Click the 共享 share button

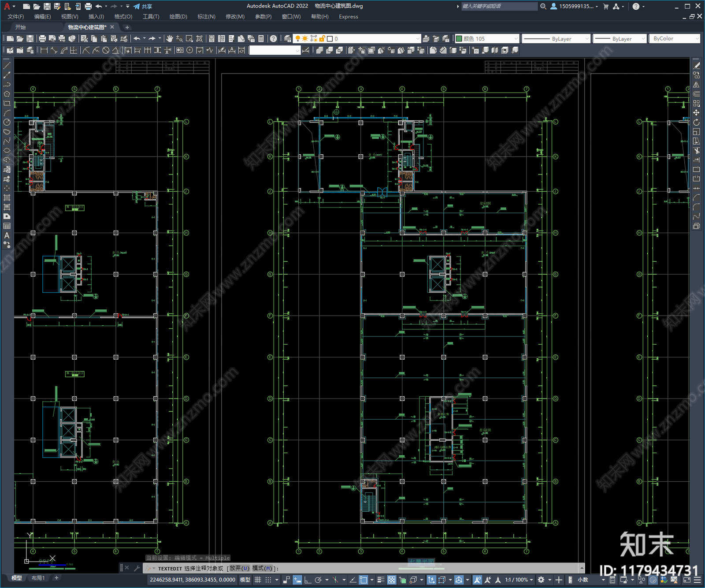pos(143,6)
